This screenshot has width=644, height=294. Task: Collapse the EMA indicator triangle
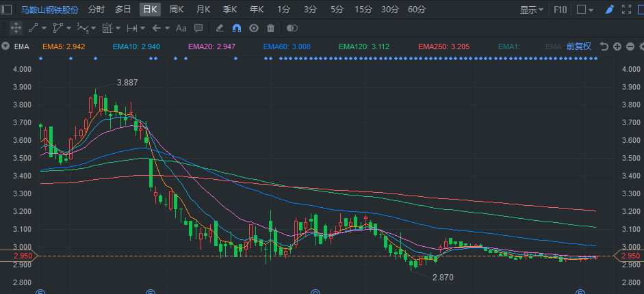(x=5, y=46)
